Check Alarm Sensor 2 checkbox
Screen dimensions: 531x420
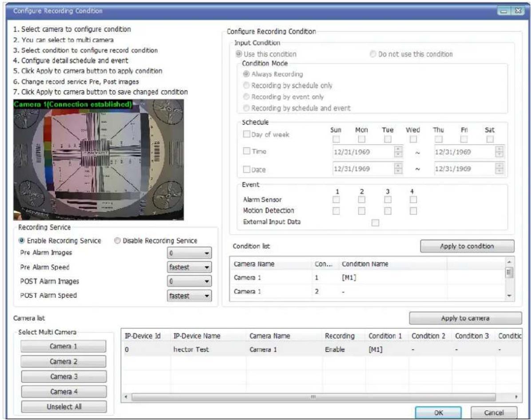tap(362, 199)
